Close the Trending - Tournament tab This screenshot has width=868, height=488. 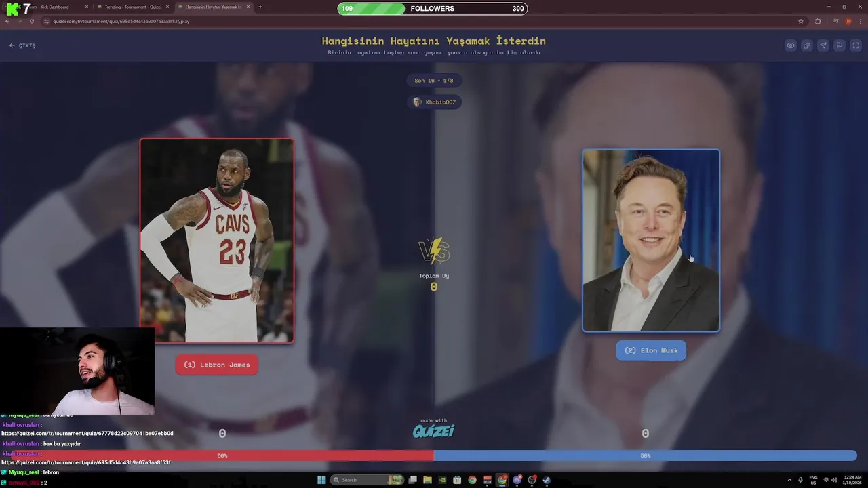coord(167,7)
